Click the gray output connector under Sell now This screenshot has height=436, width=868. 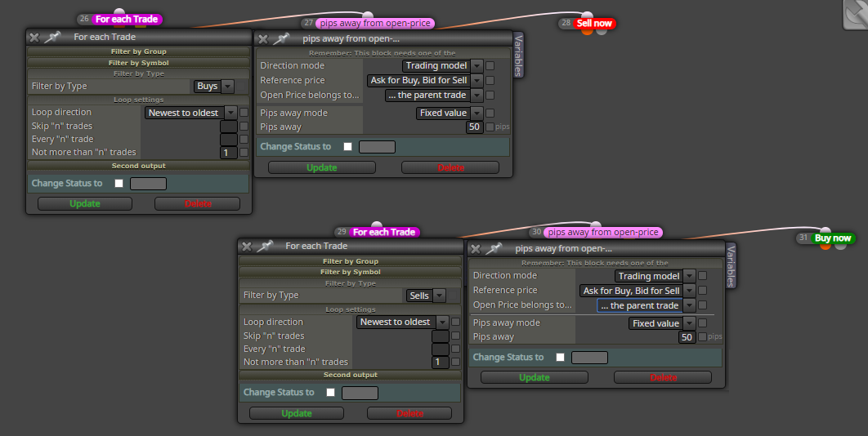pyautogui.click(x=602, y=31)
